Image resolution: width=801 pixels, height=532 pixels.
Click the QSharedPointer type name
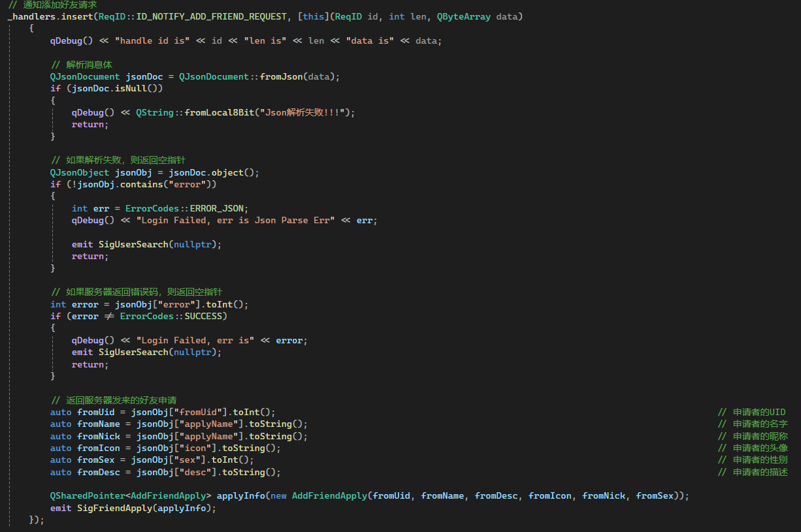pyautogui.click(x=88, y=496)
